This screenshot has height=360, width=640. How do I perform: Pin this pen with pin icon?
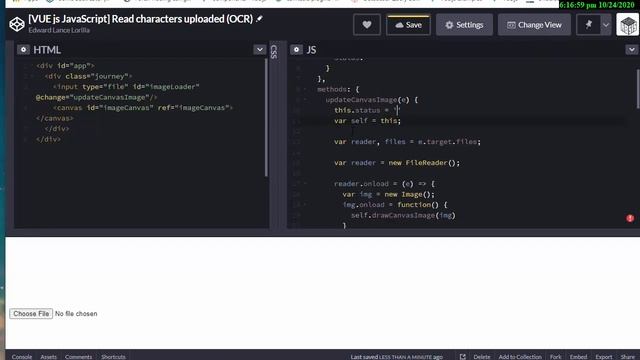pyautogui.click(x=588, y=25)
